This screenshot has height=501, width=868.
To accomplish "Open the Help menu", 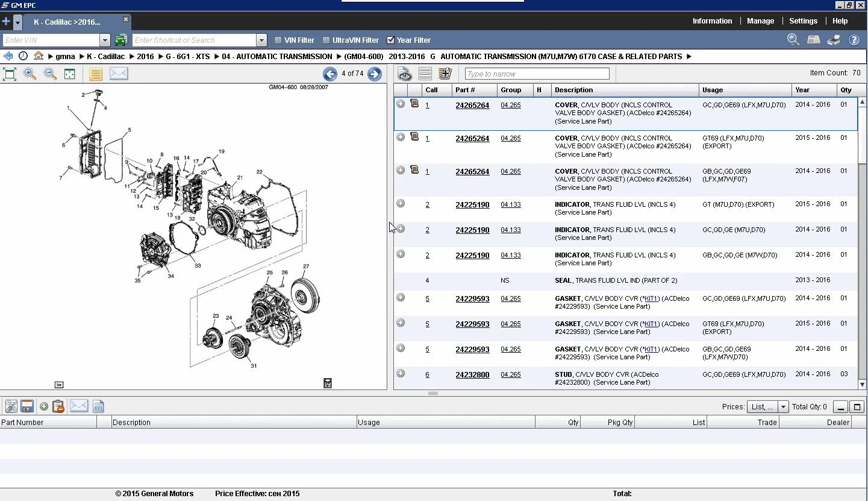I will click(840, 21).
